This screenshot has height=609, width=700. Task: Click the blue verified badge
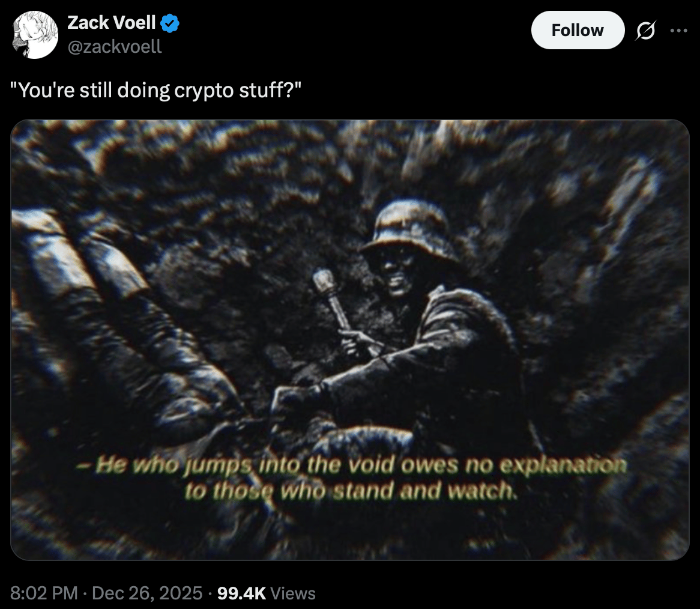[x=170, y=23]
